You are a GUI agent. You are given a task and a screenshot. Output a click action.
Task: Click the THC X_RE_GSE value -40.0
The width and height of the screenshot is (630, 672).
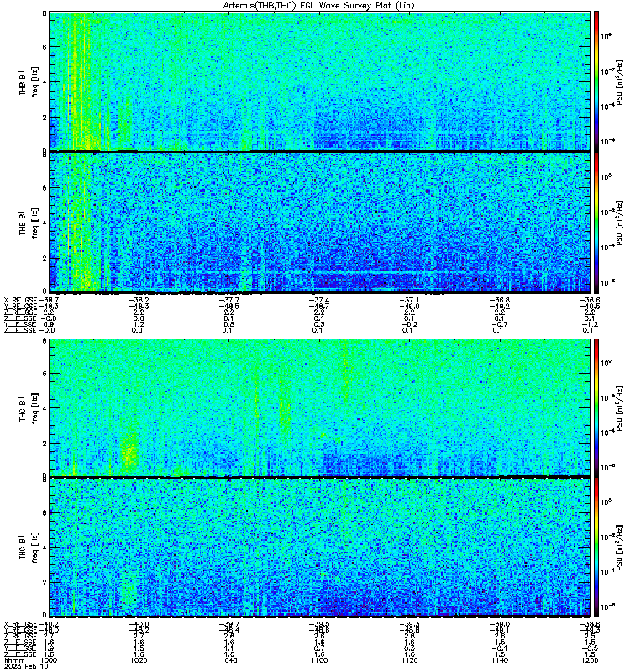click(139, 624)
